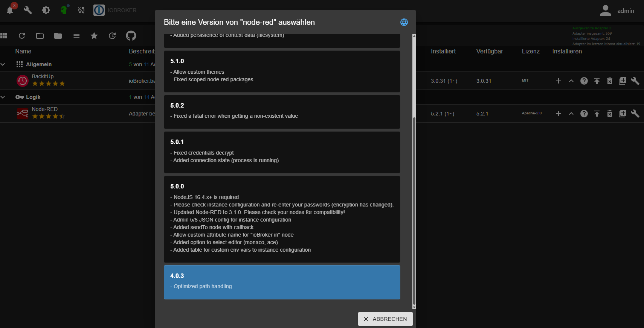This screenshot has height=328, width=644.
Task: Change dialog language via globe icon
Action: point(404,22)
